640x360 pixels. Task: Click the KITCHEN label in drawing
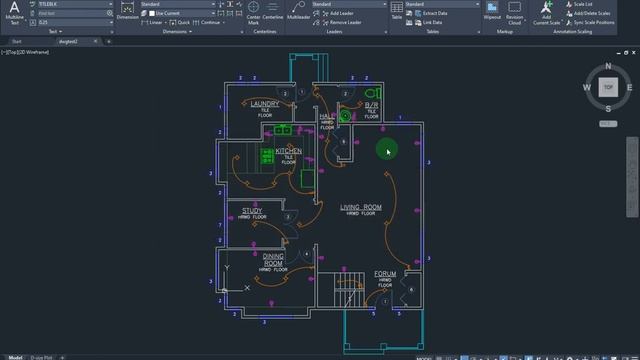click(x=289, y=151)
